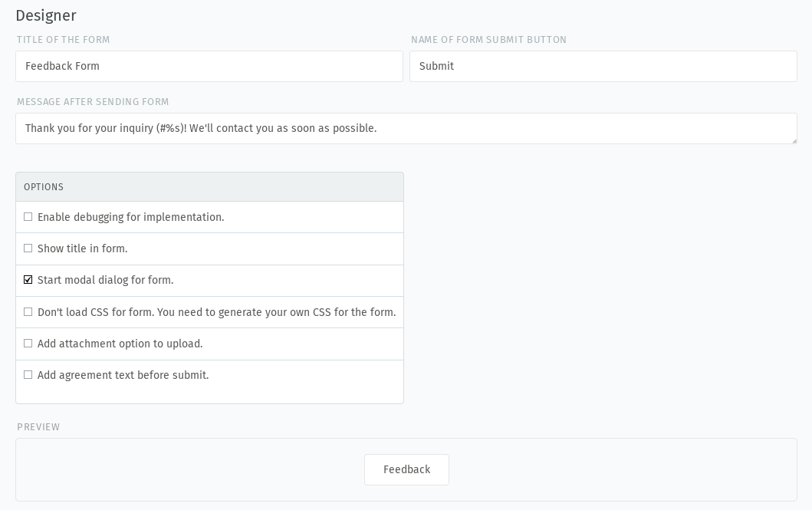Check the Show title in form option
Screen dimensions: 812x510
[x=28, y=248]
